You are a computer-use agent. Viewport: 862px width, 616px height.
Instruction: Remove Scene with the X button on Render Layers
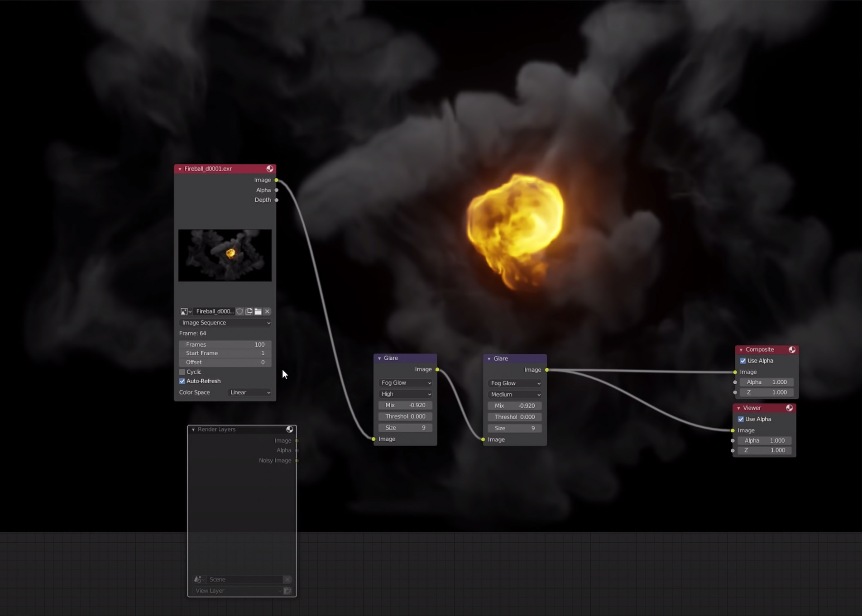click(287, 579)
